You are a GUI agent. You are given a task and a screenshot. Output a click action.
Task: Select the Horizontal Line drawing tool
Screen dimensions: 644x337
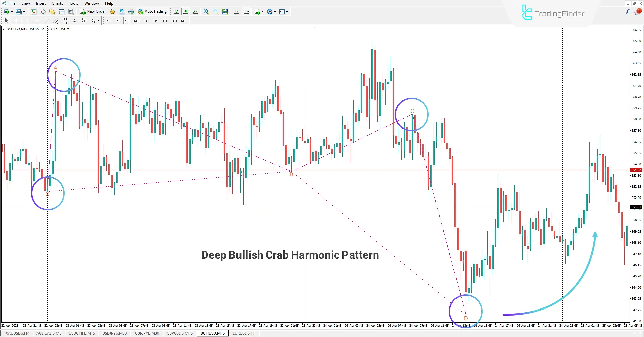[37, 20]
